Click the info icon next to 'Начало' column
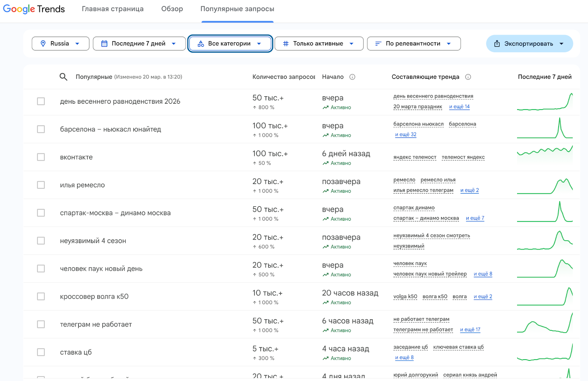 pyautogui.click(x=352, y=77)
